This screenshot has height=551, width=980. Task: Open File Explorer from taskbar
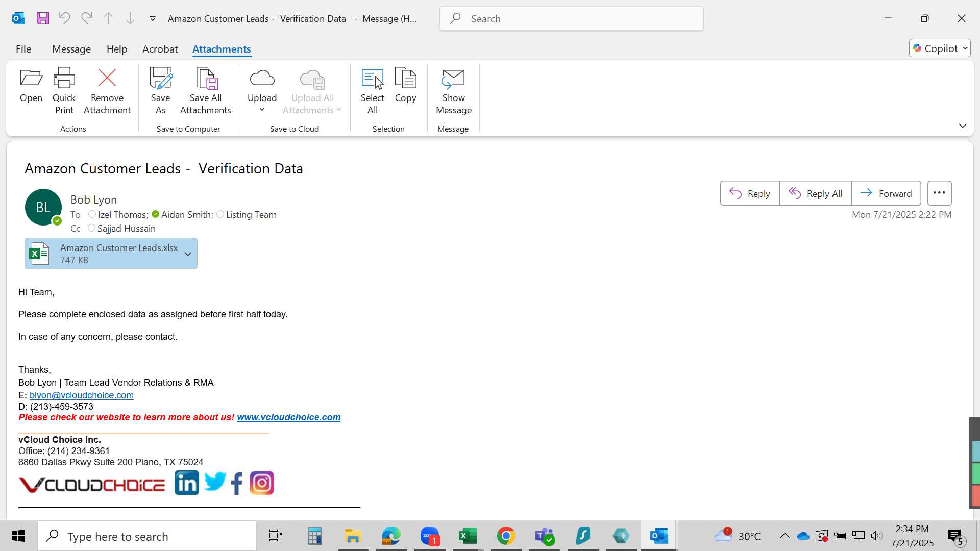coord(353,536)
